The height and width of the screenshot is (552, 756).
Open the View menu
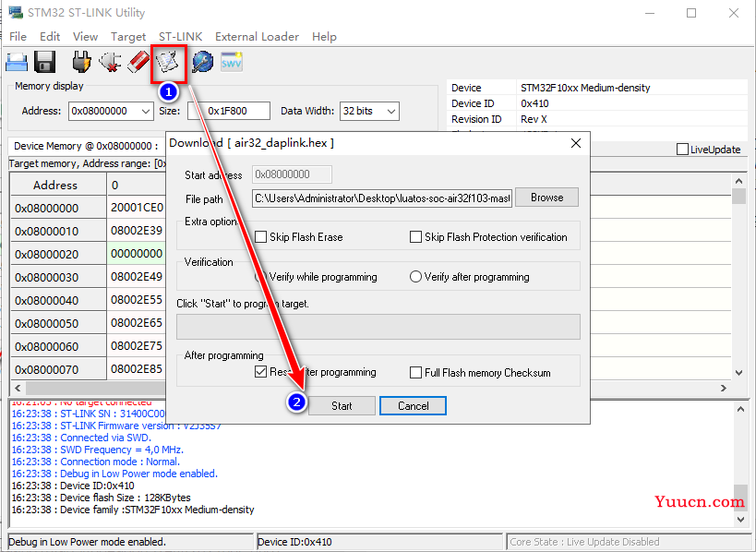(85, 37)
